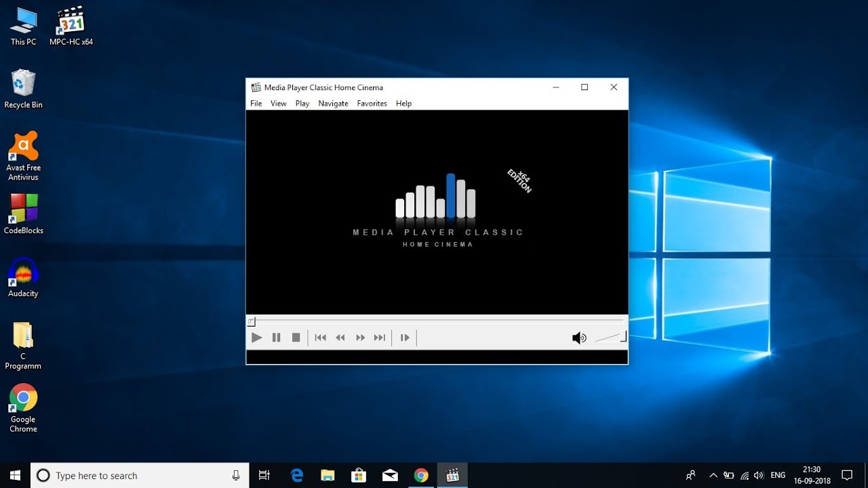The height and width of the screenshot is (488, 868).
Task: Click the microphone icon in search box
Action: 236,476
